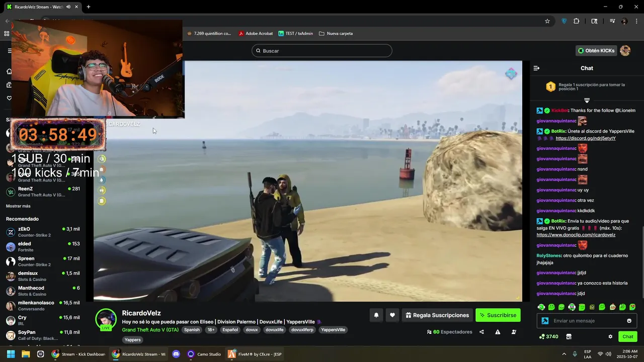Click the Obtén KICKs button
Viewport: 644px width, 362px height.
point(596,50)
